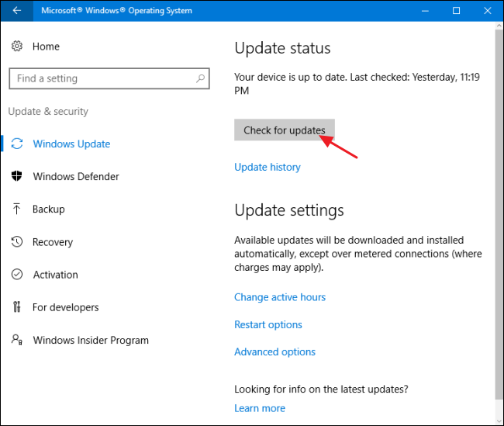This screenshot has height=426, width=504.
Task: Click the scrollbar up arrow
Action: pyautogui.click(x=499, y=26)
